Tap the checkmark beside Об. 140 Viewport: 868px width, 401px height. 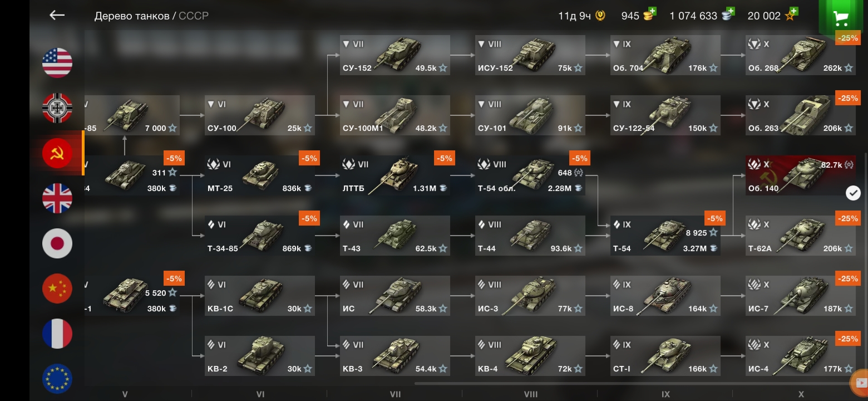coord(853,193)
